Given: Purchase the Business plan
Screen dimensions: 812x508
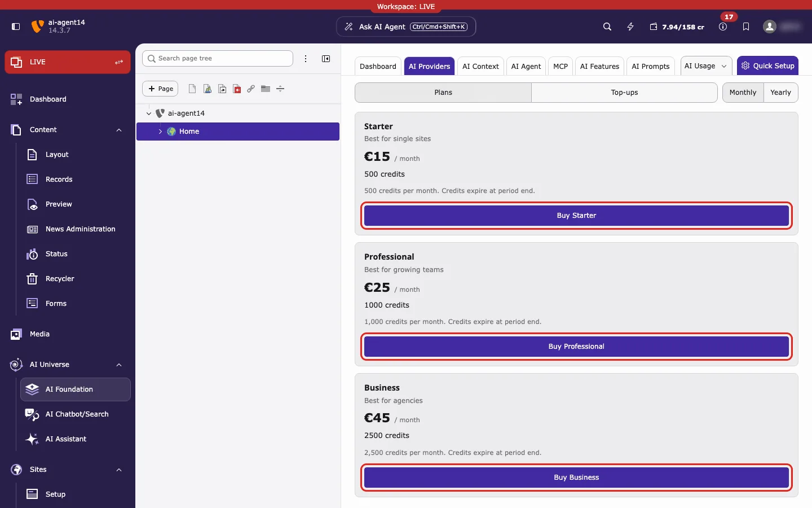Looking at the screenshot, I should tap(576, 478).
